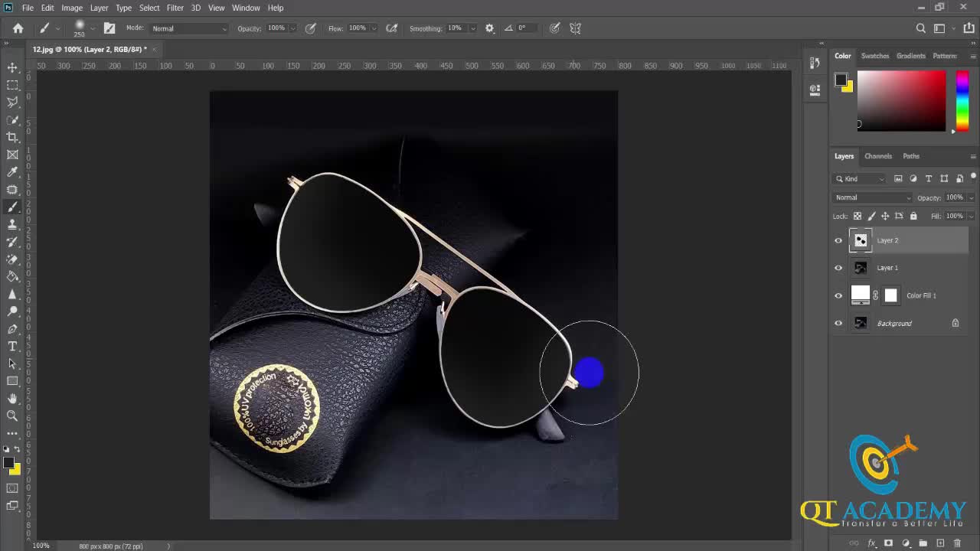
Task: Select the History Brush tool
Action: coord(12,242)
